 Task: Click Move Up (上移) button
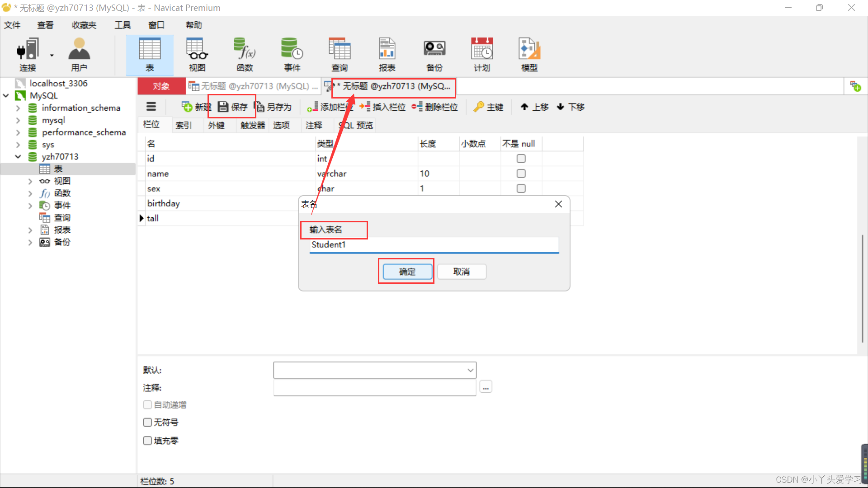534,107
